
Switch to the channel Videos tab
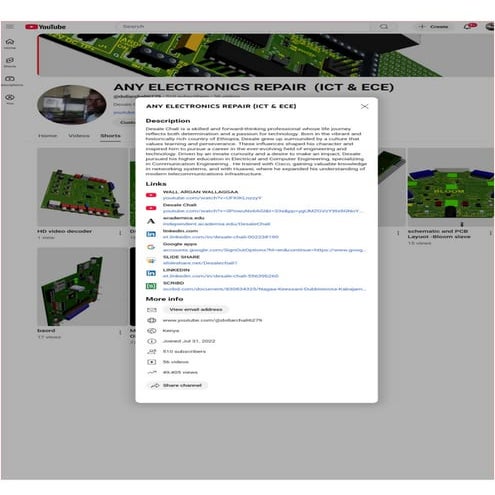[x=79, y=136]
